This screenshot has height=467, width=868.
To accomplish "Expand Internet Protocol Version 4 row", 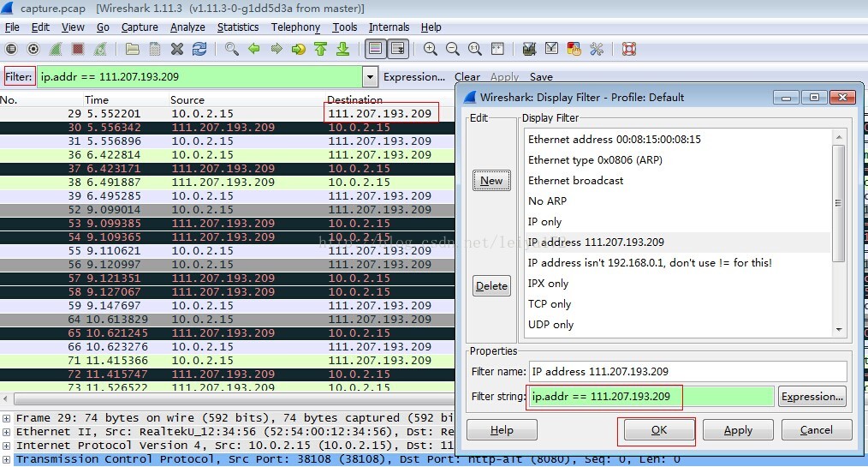I will pos(7,446).
